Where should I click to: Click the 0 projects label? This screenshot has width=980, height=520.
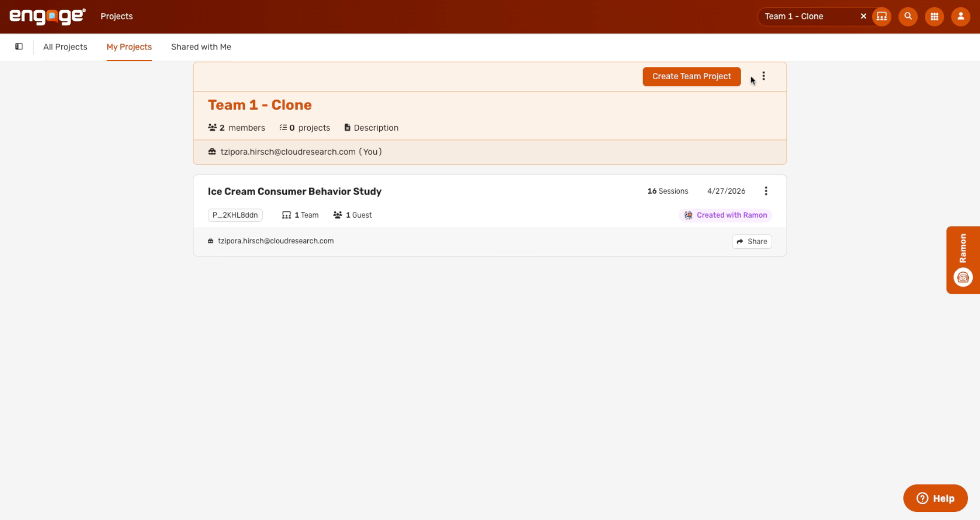309,128
